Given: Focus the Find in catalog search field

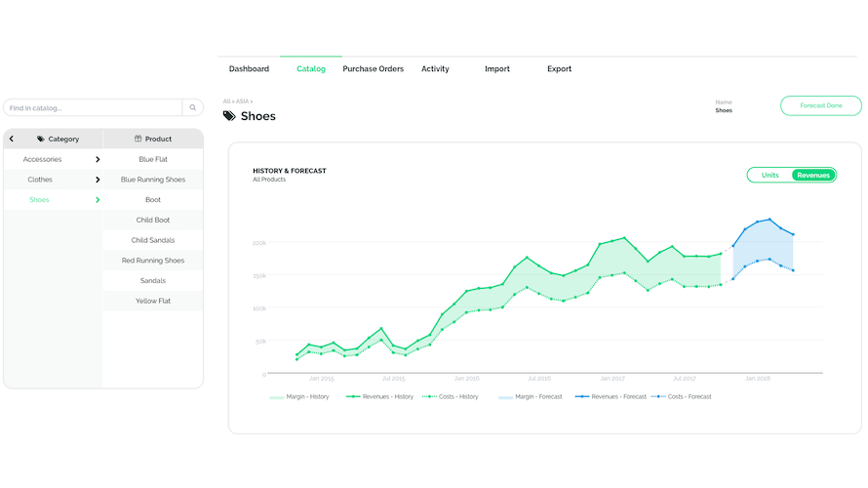Looking at the screenshot, I should [x=93, y=108].
